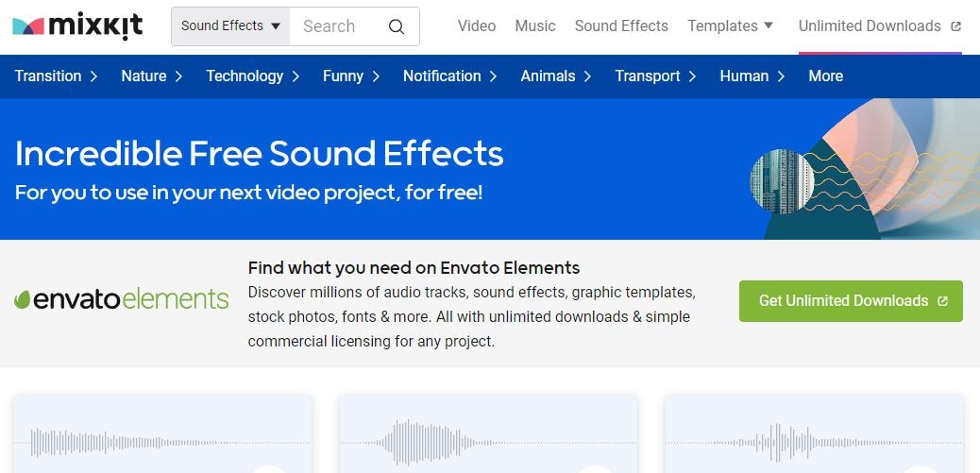
Task: Select the first sound waveform preview
Action: (162, 441)
